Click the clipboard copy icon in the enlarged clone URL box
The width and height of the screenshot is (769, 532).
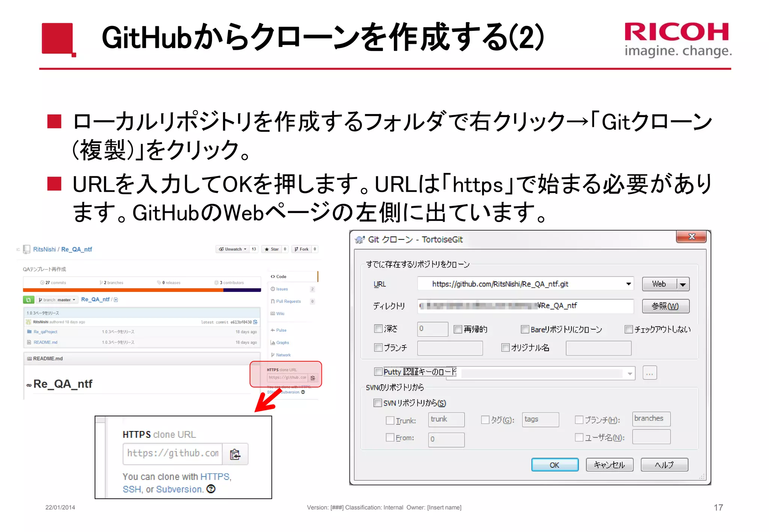pos(235,454)
